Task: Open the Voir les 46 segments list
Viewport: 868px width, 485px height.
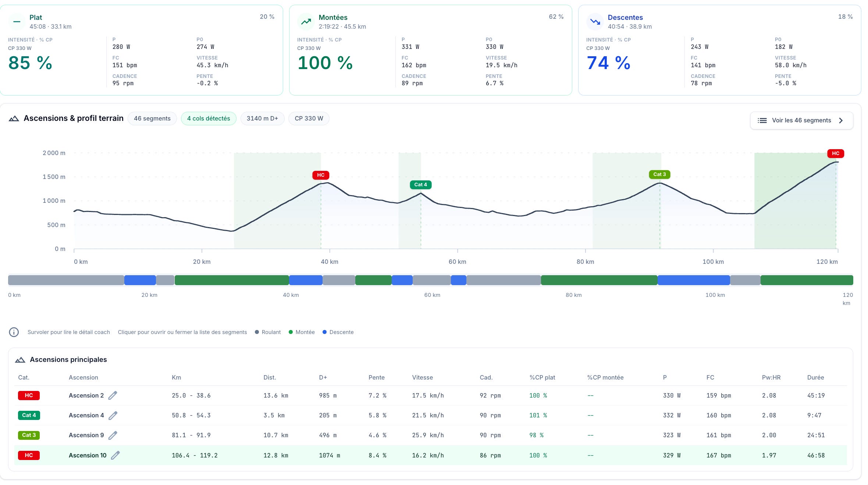Action: pyautogui.click(x=801, y=121)
